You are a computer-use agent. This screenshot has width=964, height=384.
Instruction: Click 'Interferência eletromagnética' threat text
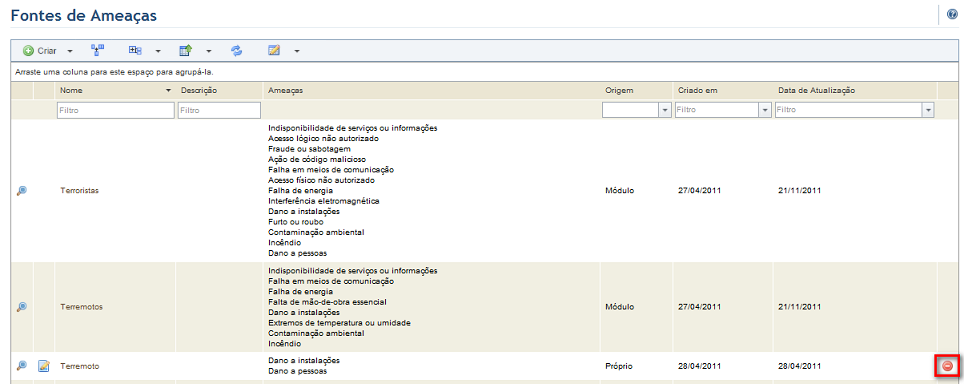click(x=324, y=201)
